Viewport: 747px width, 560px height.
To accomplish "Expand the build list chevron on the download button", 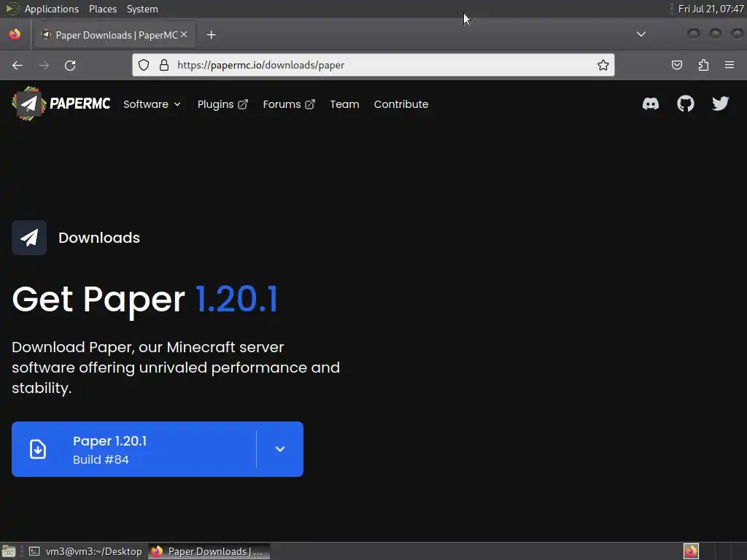I will [x=280, y=449].
